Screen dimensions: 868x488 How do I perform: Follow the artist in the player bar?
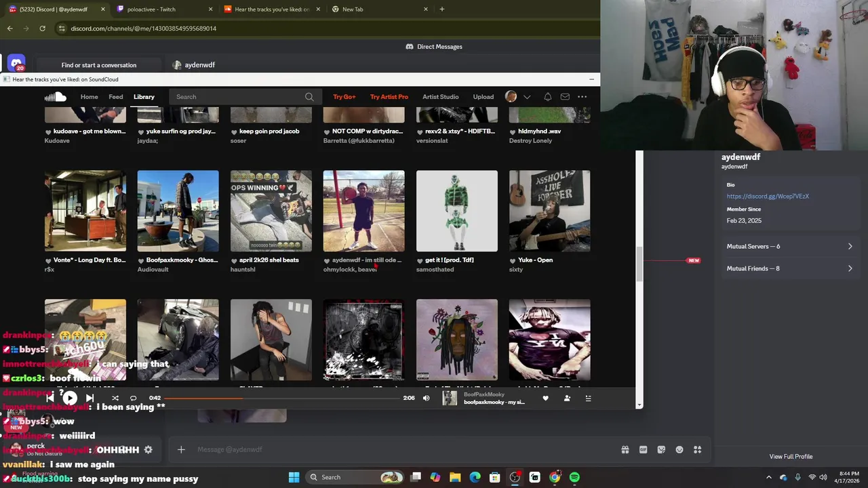coord(567,398)
